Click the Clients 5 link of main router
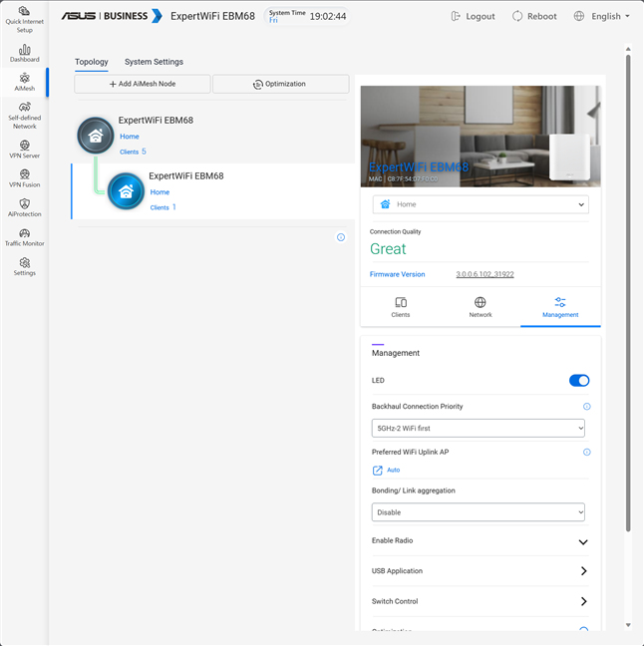 [133, 152]
